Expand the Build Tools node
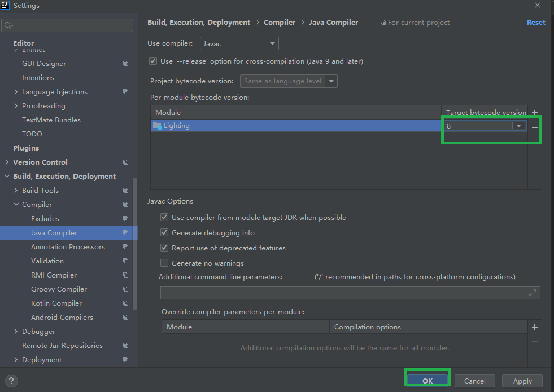This screenshot has height=392, width=554. [x=16, y=191]
